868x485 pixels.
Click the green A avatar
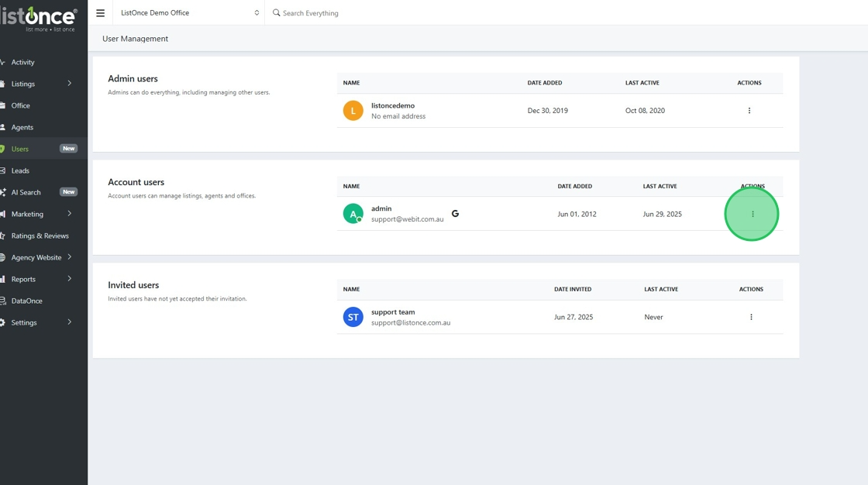(353, 214)
